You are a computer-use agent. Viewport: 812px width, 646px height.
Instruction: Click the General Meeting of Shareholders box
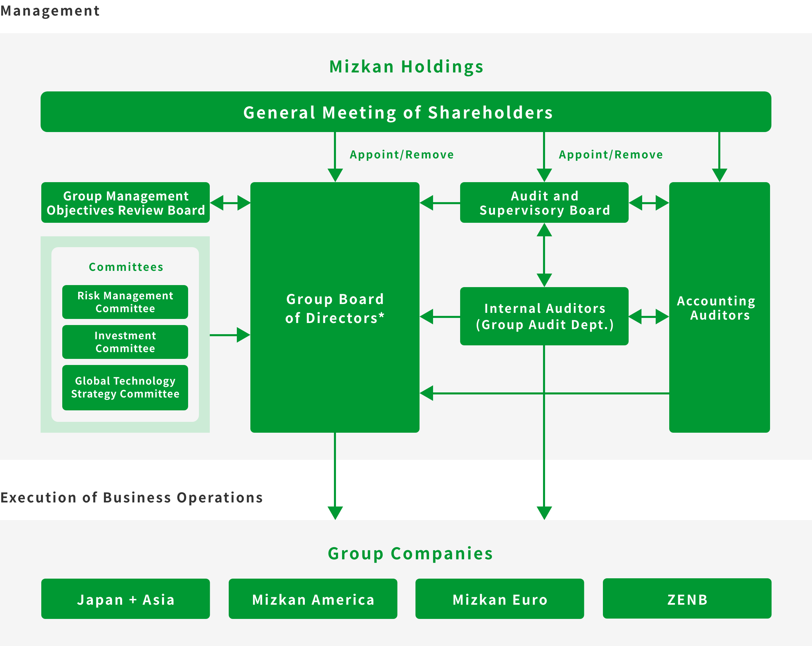(406, 112)
